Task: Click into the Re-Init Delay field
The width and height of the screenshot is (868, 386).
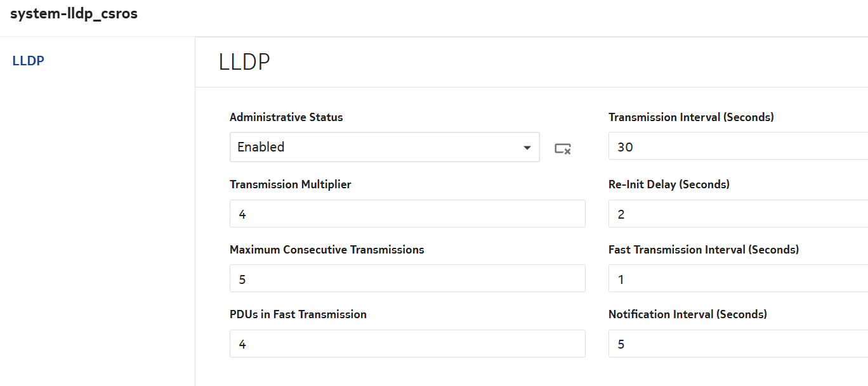Action: click(x=736, y=214)
